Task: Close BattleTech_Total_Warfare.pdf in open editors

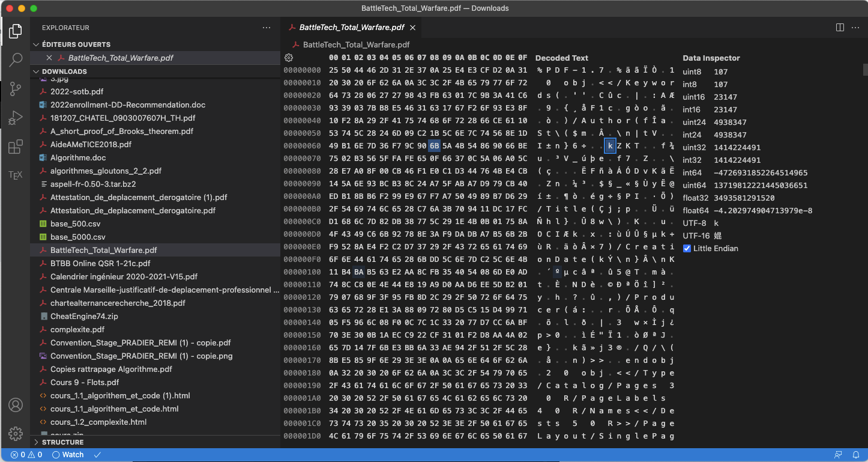Action: click(49, 58)
